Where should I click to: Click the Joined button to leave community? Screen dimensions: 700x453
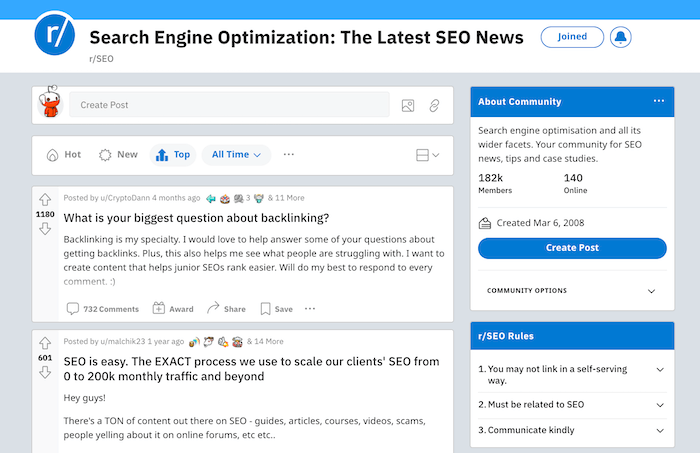pyautogui.click(x=572, y=37)
